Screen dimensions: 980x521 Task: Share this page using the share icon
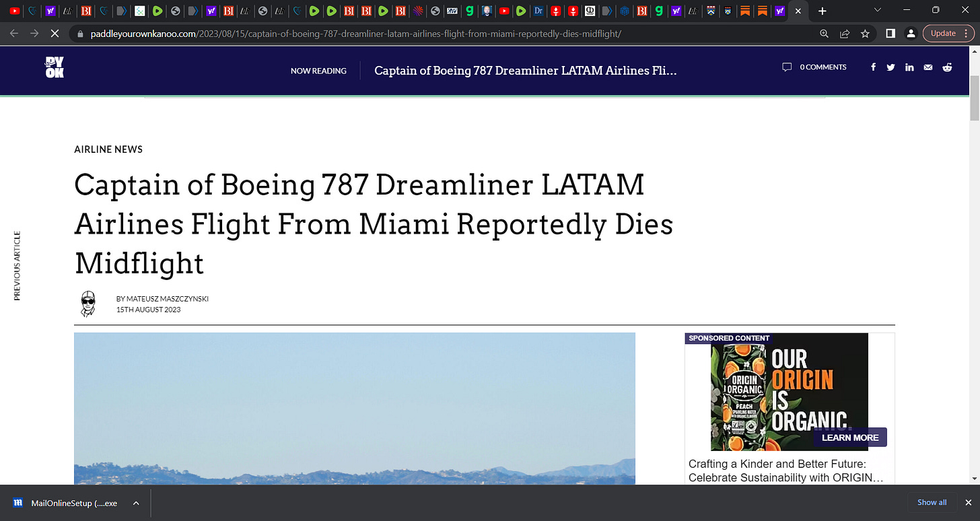coord(845,33)
